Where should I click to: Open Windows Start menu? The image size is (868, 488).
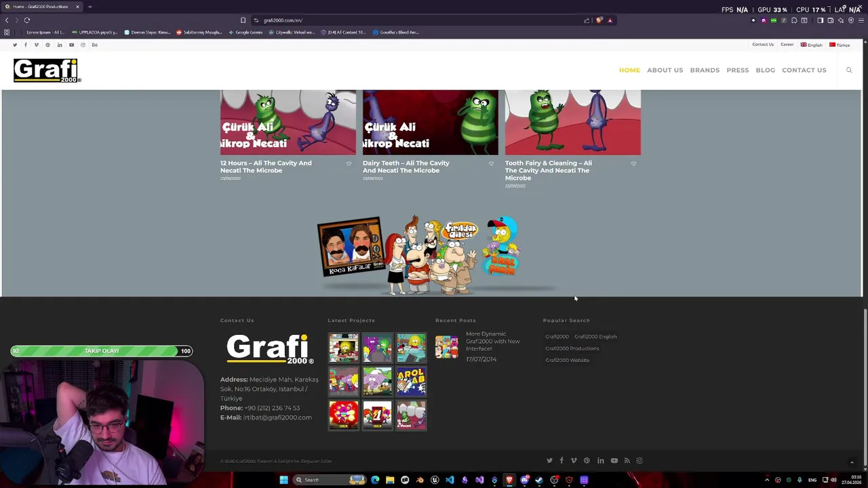[x=283, y=480]
